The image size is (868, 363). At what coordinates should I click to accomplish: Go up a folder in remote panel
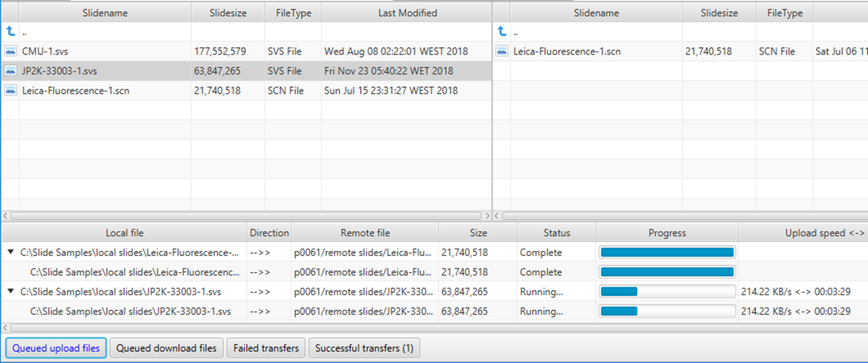pyautogui.click(x=502, y=32)
